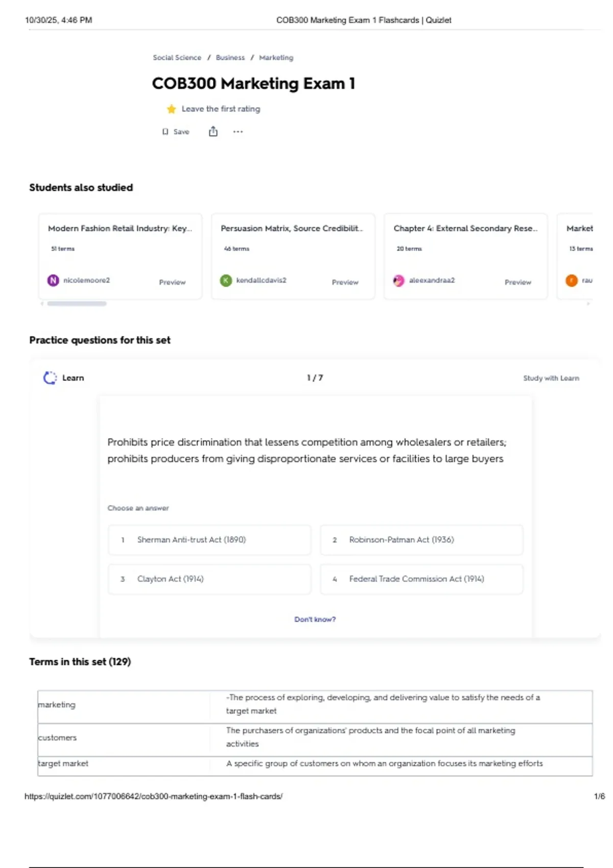Open kendallcdavis2 profile avatar
613x868 pixels.
[226, 280]
